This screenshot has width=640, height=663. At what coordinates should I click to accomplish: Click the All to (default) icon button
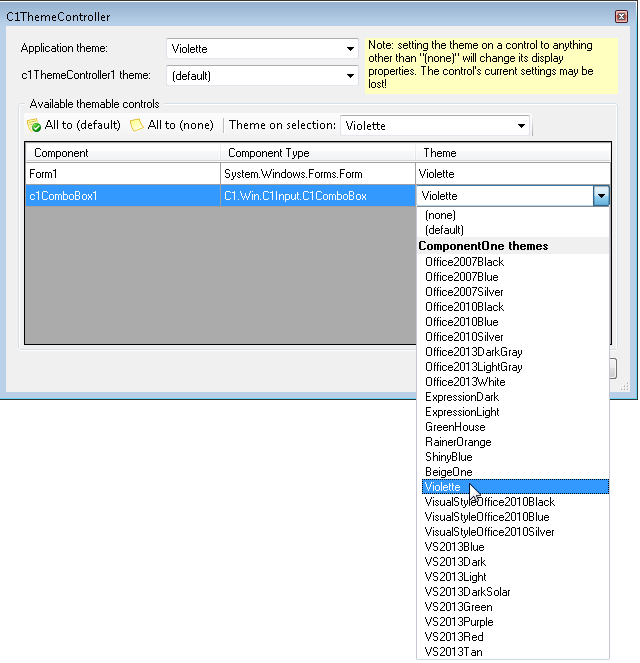pos(74,125)
